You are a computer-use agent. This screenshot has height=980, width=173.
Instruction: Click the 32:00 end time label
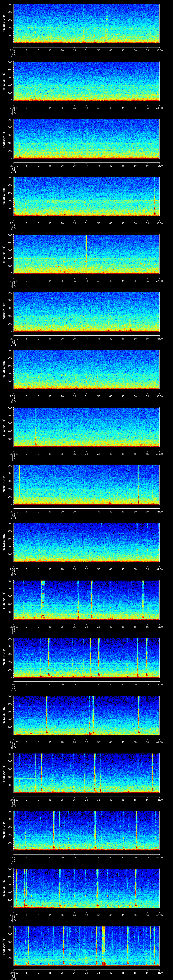pos(160,165)
